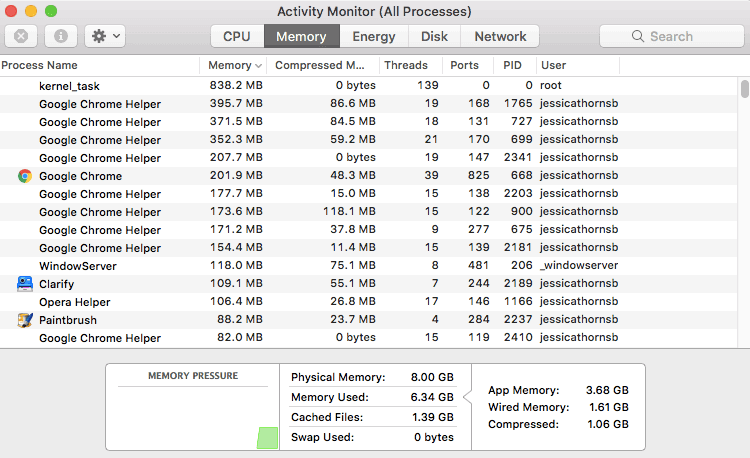The image size is (750, 458).
Task: Click the root user cell
Action: click(551, 86)
